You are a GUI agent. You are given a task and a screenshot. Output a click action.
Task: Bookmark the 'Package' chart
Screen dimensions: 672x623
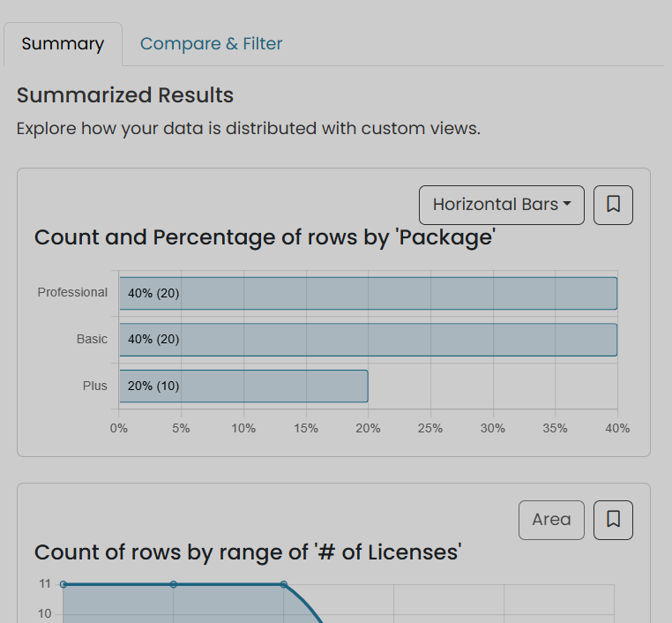point(613,205)
